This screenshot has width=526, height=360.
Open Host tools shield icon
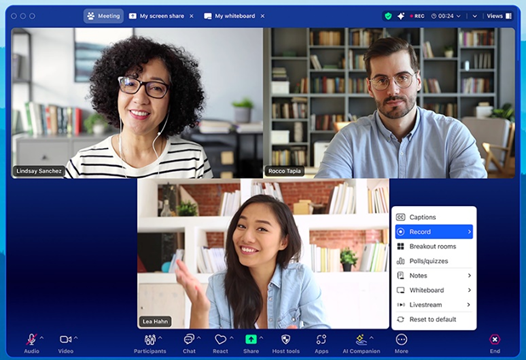coord(286,340)
